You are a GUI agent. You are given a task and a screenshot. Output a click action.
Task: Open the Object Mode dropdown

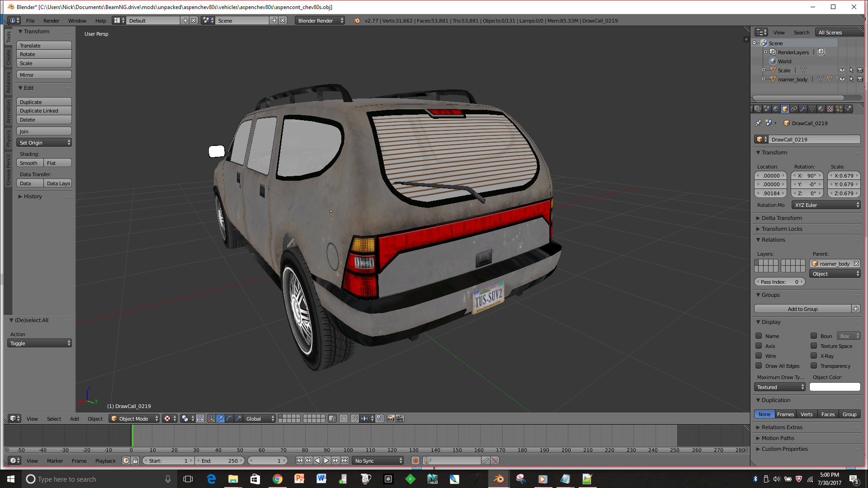coord(134,419)
